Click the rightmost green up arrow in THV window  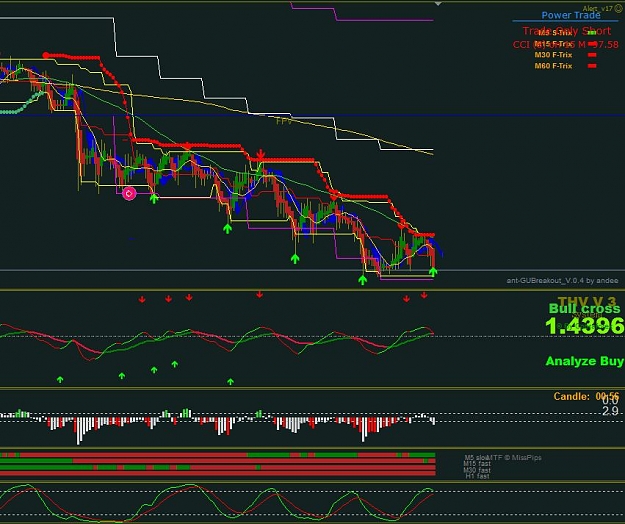coord(230,382)
